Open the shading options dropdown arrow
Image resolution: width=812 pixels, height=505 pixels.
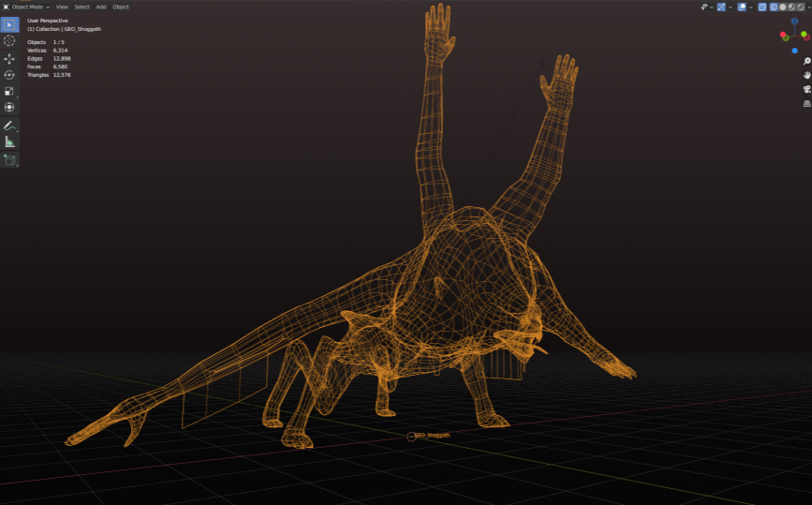coord(809,7)
